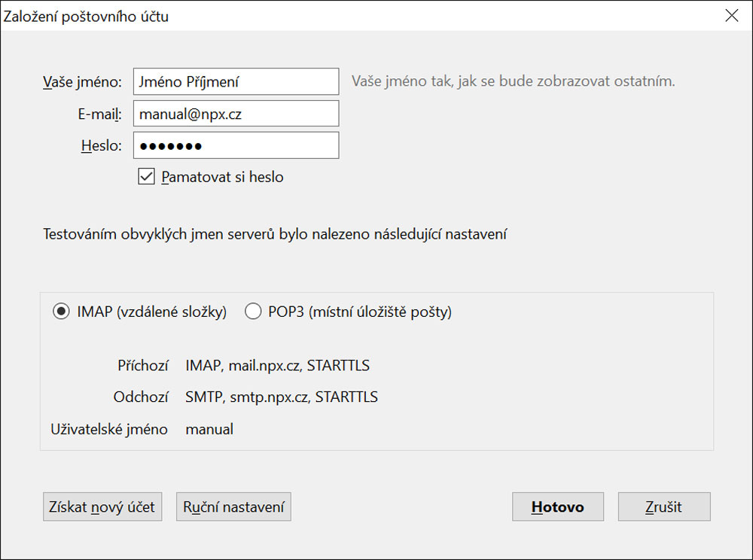Close the Založení poštovního účtu window
Screen dimensions: 753x560
(731, 16)
